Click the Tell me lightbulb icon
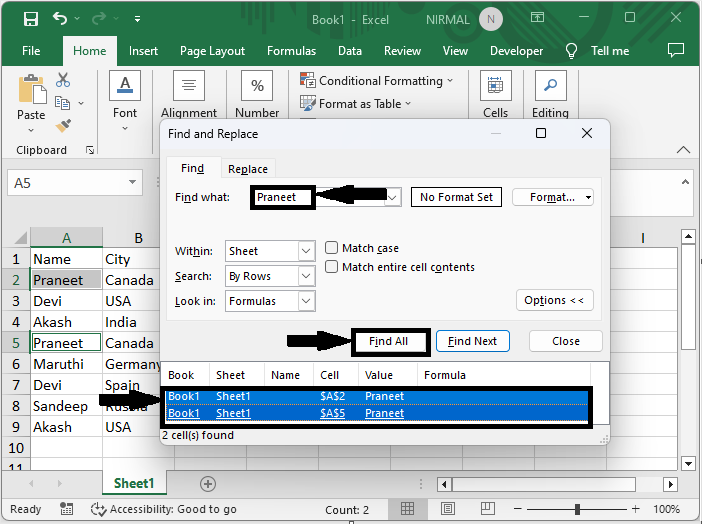This screenshot has height=524, width=702. pos(571,51)
